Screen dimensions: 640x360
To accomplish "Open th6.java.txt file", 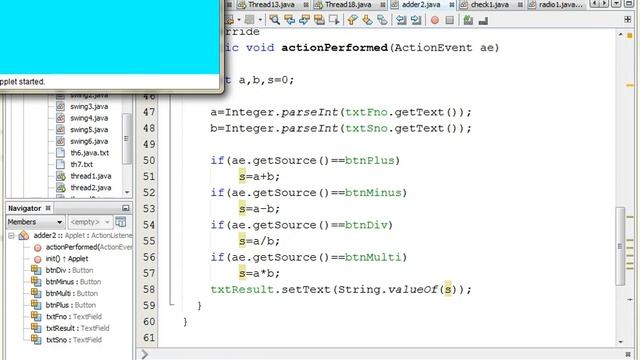I will point(89,153).
